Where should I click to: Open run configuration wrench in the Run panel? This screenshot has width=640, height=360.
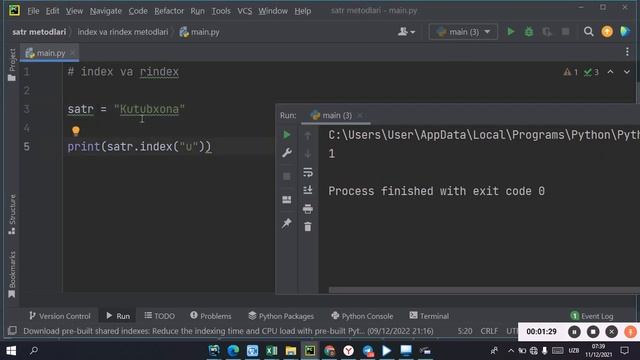[x=287, y=153]
